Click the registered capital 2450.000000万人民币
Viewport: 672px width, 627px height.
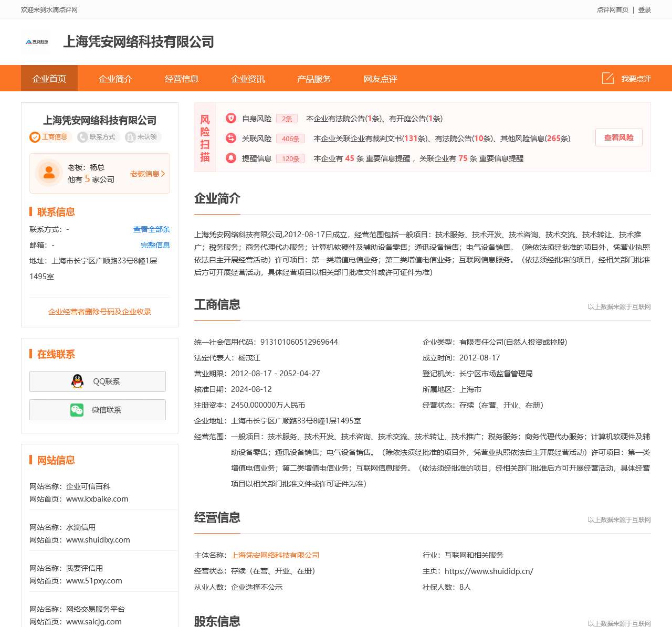(268, 405)
